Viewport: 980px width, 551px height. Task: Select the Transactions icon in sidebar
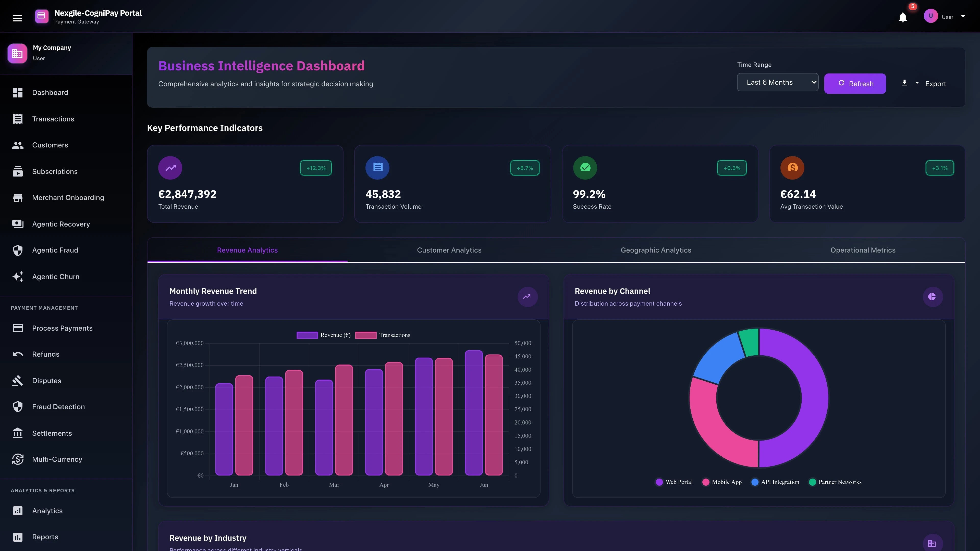pyautogui.click(x=18, y=119)
